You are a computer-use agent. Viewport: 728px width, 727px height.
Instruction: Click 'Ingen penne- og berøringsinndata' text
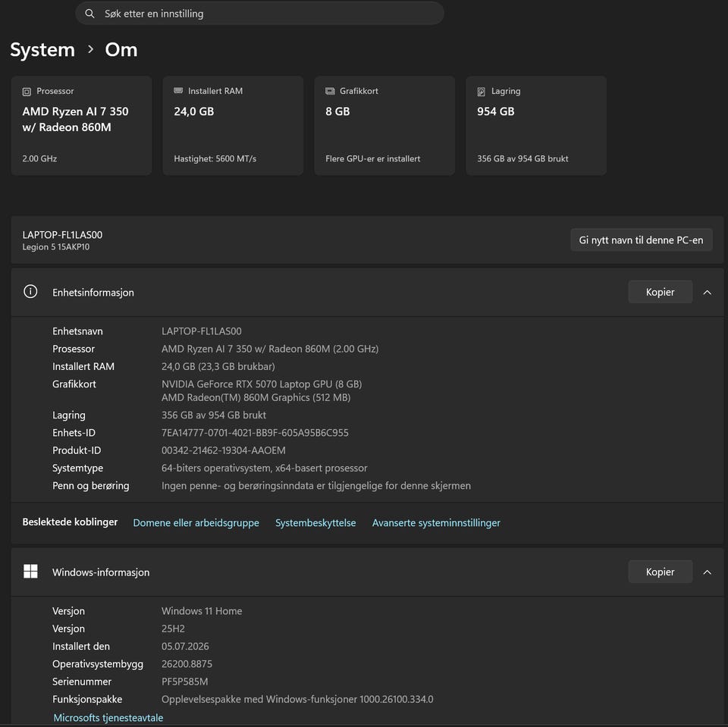click(315, 486)
